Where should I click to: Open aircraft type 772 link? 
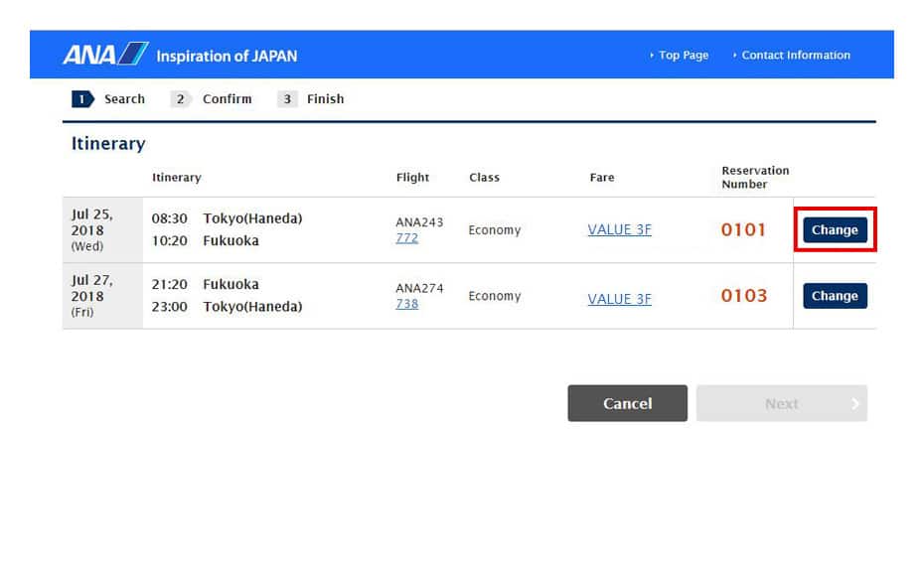[x=406, y=238]
